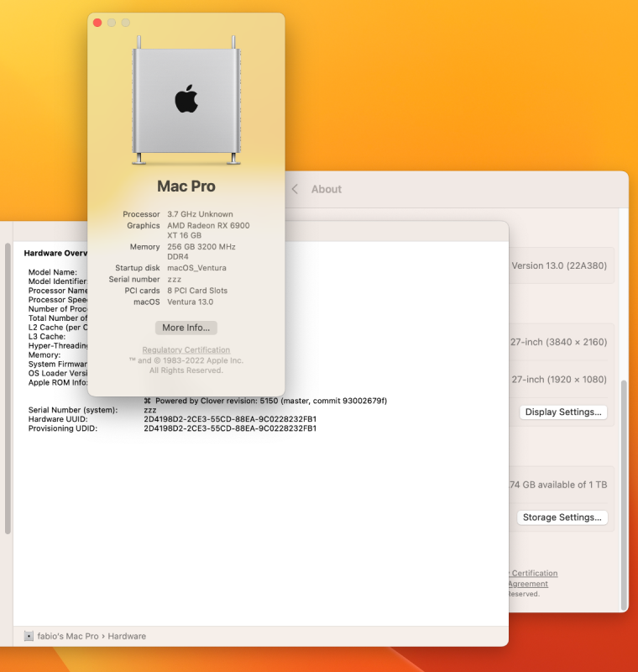638x672 pixels.
Task: Click the Hardware Overview heading
Action: pos(55,253)
